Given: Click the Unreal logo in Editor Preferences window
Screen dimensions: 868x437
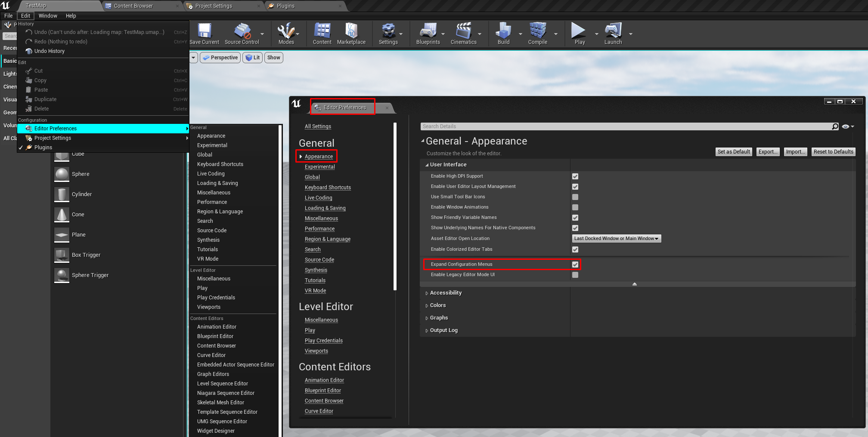Looking at the screenshot, I should pos(296,104).
